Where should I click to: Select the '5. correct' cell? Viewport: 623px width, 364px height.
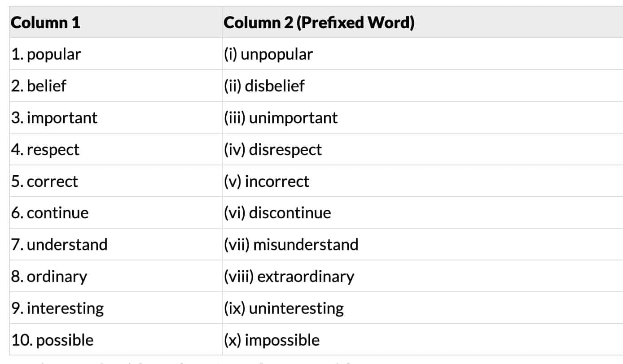(45, 181)
